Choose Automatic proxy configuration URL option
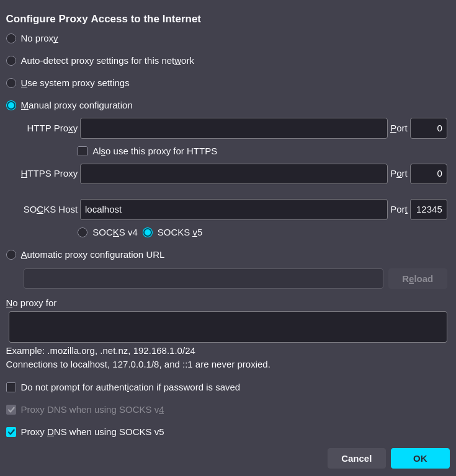 [x=11, y=255]
